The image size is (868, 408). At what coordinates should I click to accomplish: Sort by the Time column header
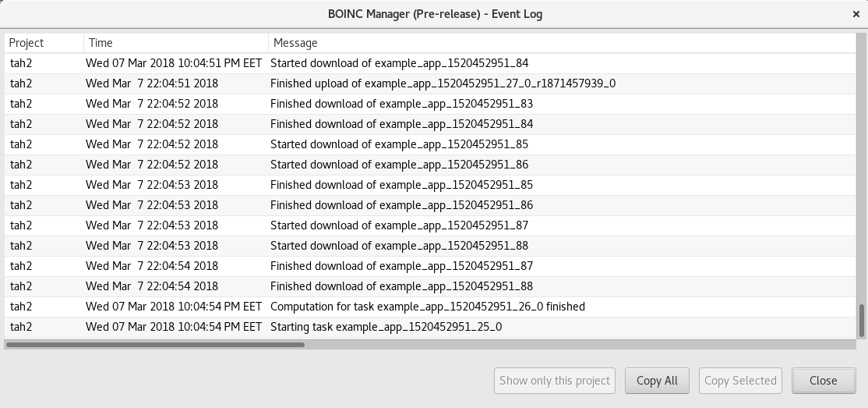point(176,43)
